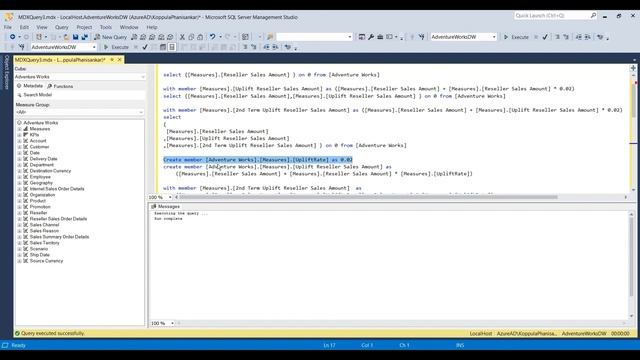Click the Copy toolbar icon
Screen dimensions: 640x360
pyautogui.click(x=191, y=37)
